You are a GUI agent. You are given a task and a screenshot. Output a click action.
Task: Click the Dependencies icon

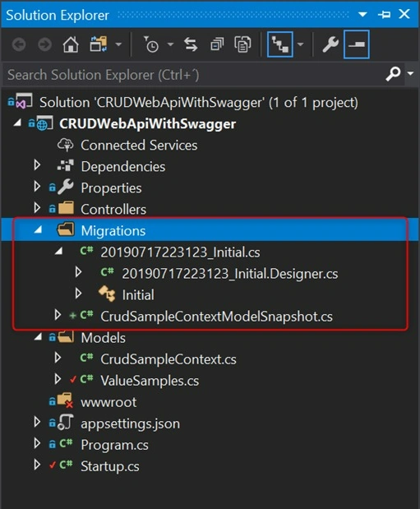tap(66, 165)
